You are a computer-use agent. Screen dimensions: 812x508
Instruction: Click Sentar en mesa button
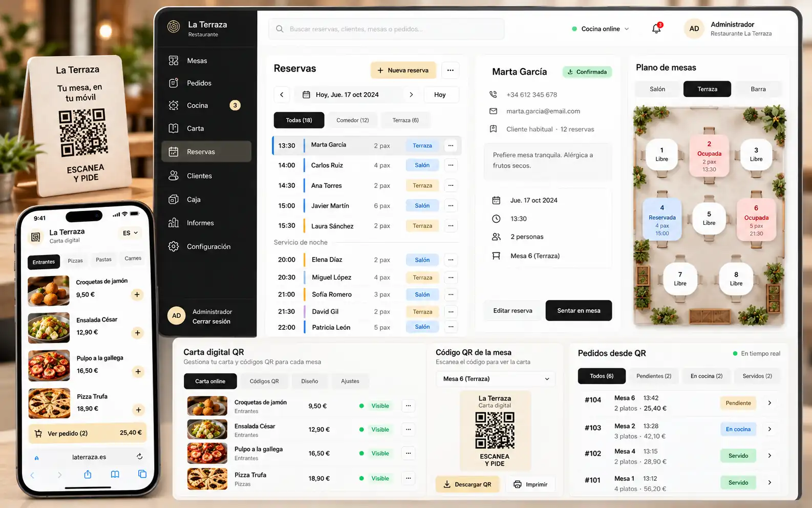579,310
